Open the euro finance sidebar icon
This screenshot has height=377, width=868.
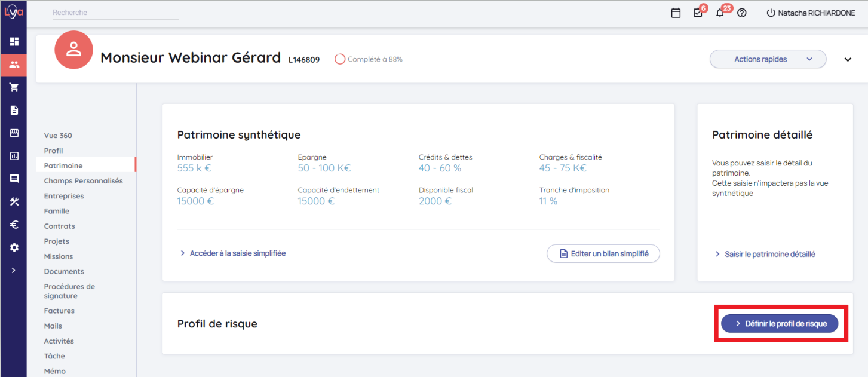coord(14,225)
